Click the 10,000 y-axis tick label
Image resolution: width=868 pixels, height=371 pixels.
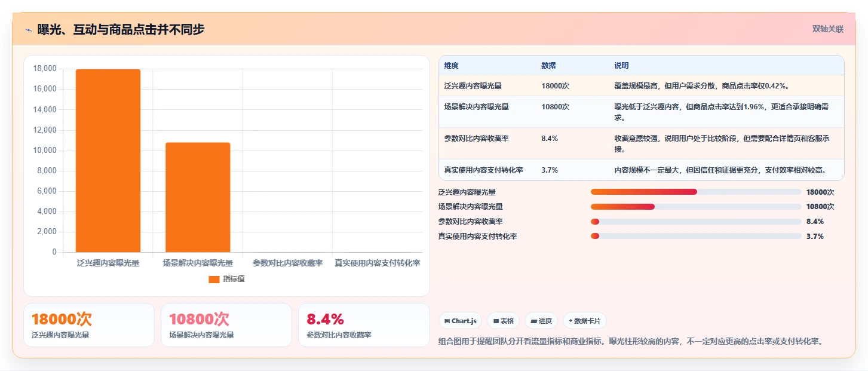(x=45, y=150)
